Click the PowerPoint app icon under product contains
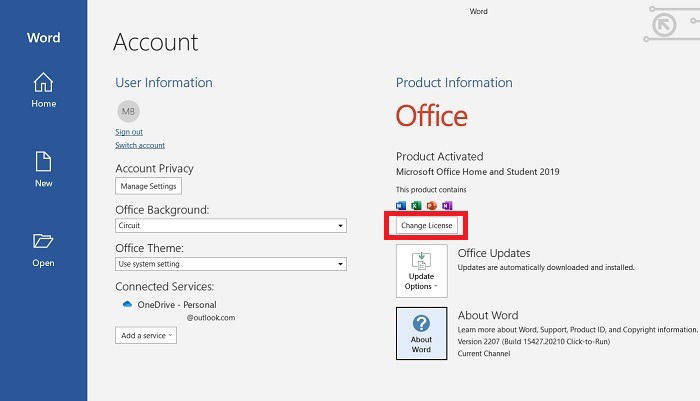700x401 pixels. pyautogui.click(x=431, y=205)
